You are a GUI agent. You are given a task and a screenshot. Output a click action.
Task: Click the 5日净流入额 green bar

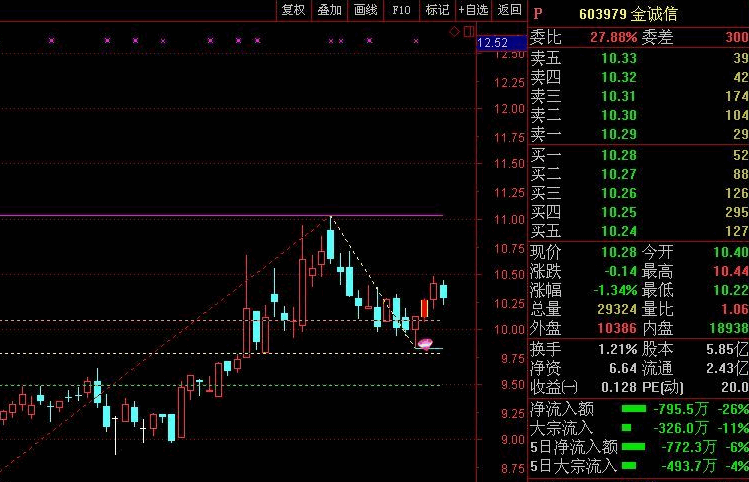(633, 447)
